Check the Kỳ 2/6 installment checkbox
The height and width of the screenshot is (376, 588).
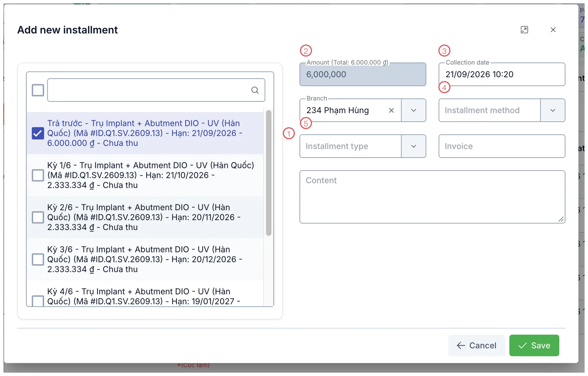[38, 217]
